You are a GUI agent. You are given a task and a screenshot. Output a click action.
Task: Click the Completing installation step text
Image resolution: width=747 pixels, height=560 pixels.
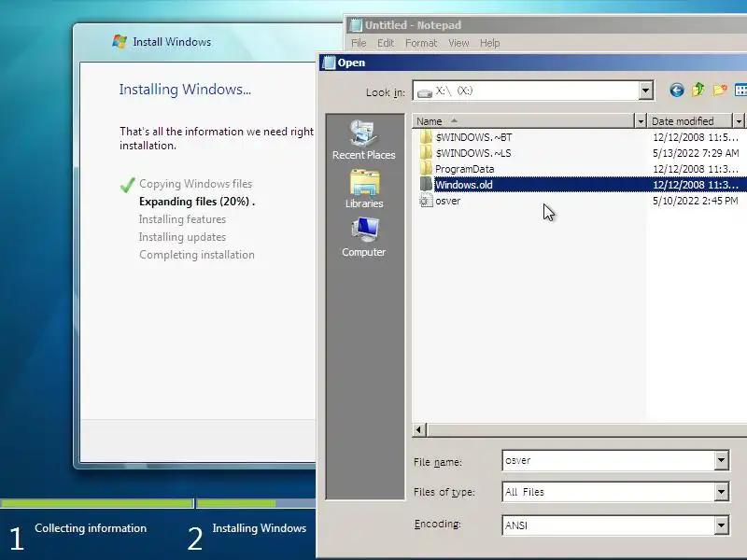tap(197, 255)
